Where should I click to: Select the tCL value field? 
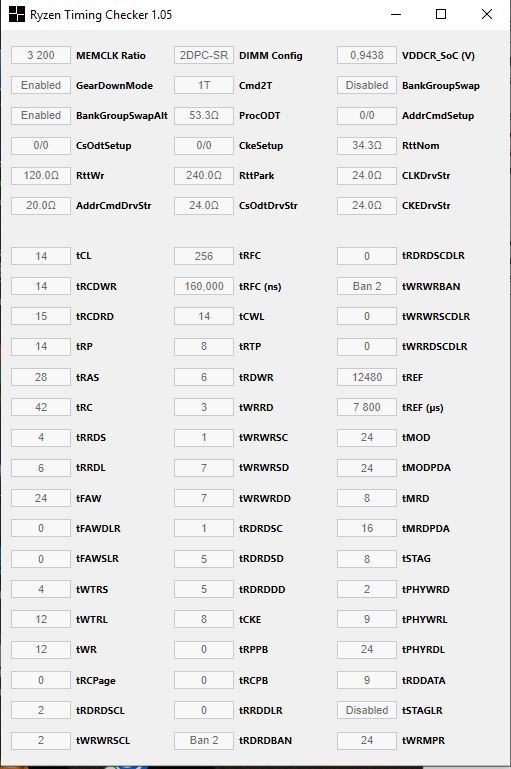pyautogui.click(x=41, y=256)
